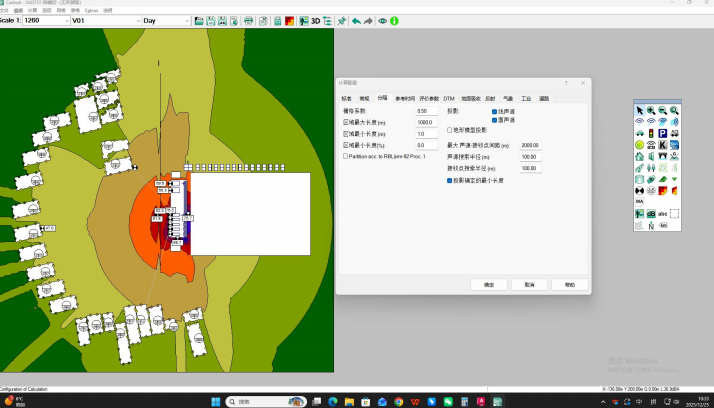Click the 帮助 help button

pos(570,285)
